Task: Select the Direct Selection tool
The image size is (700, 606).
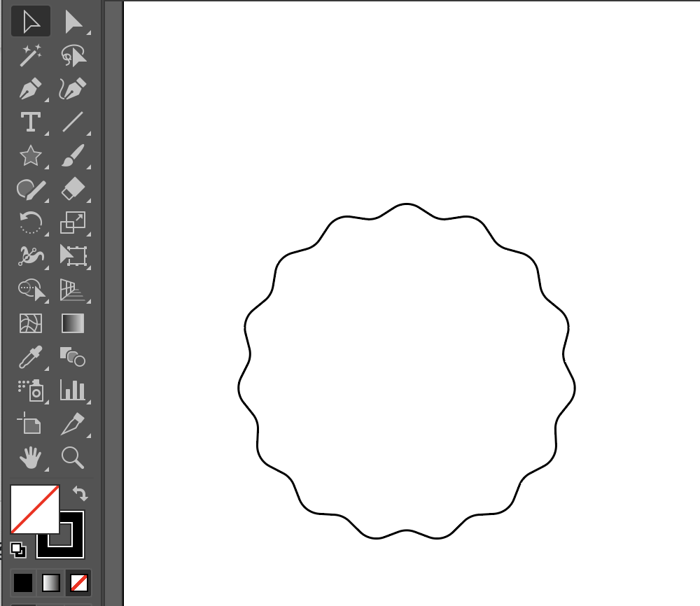Action: tap(73, 22)
